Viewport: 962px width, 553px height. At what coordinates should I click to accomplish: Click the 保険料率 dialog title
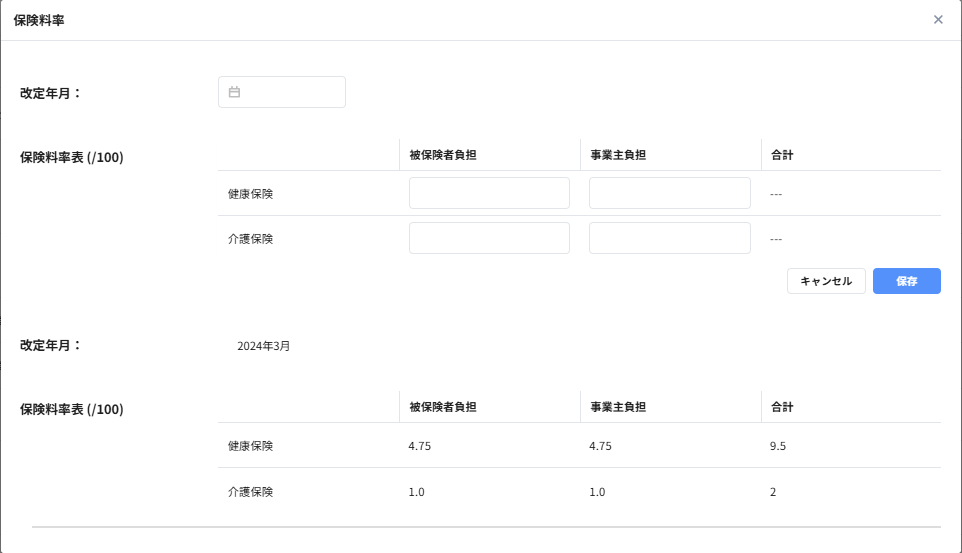click(39, 20)
